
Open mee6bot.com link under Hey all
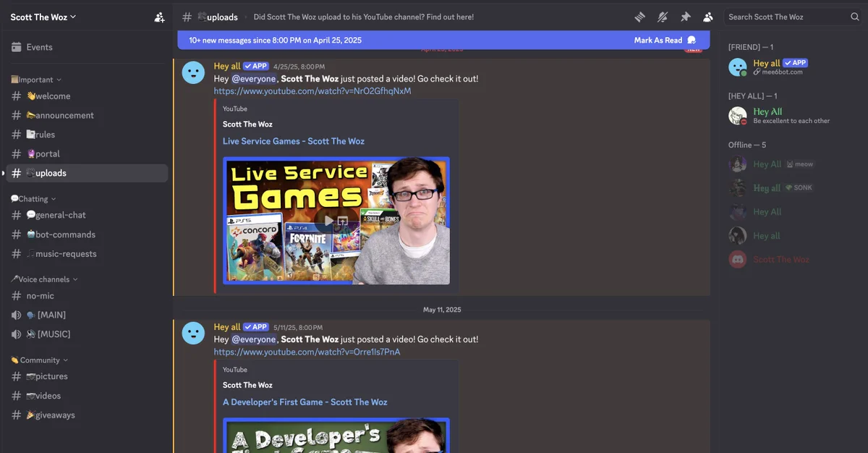[x=782, y=72]
